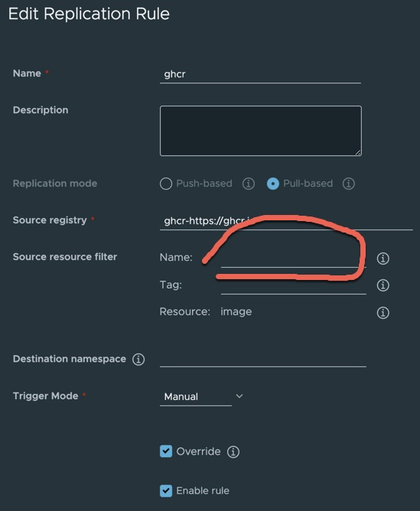Viewport: 420px width, 511px height.
Task: Click the Pull-based info icon
Action: point(348,184)
